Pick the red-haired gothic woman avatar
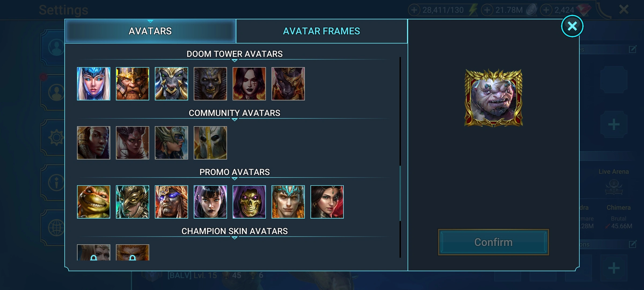The width and height of the screenshot is (644, 290). [249, 84]
